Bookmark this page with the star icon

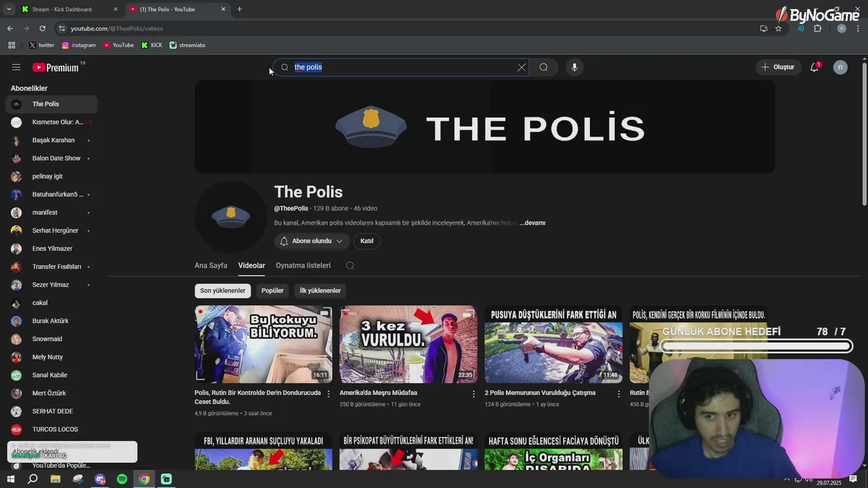[778, 28]
